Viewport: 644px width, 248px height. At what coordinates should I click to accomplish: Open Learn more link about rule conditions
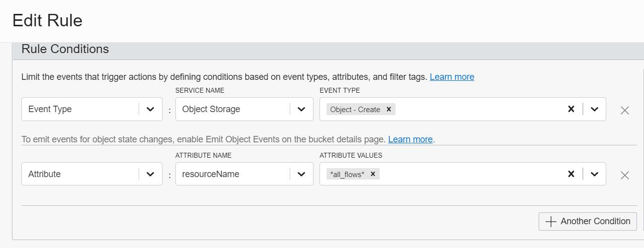pos(452,77)
